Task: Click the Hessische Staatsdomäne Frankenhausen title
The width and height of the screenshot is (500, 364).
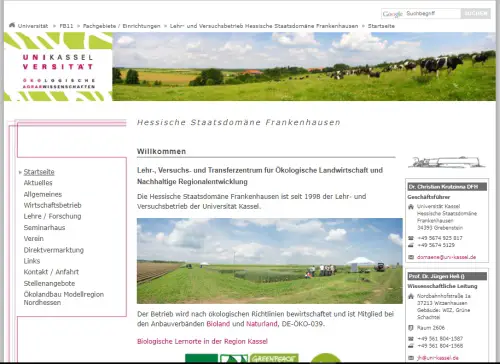Action: (x=239, y=122)
